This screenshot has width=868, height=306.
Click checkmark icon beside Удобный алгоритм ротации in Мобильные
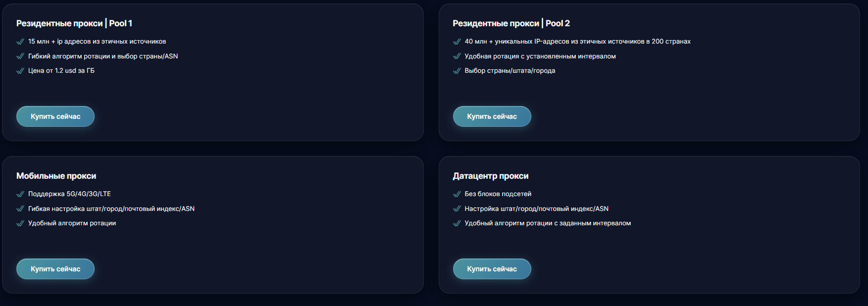pos(20,223)
